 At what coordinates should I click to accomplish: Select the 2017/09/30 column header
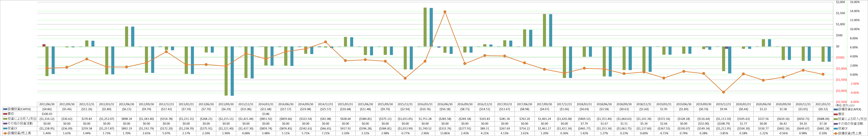(x=545, y=104)
